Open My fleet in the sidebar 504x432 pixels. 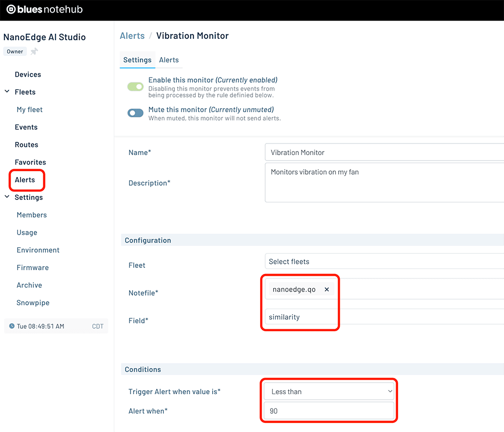30,110
